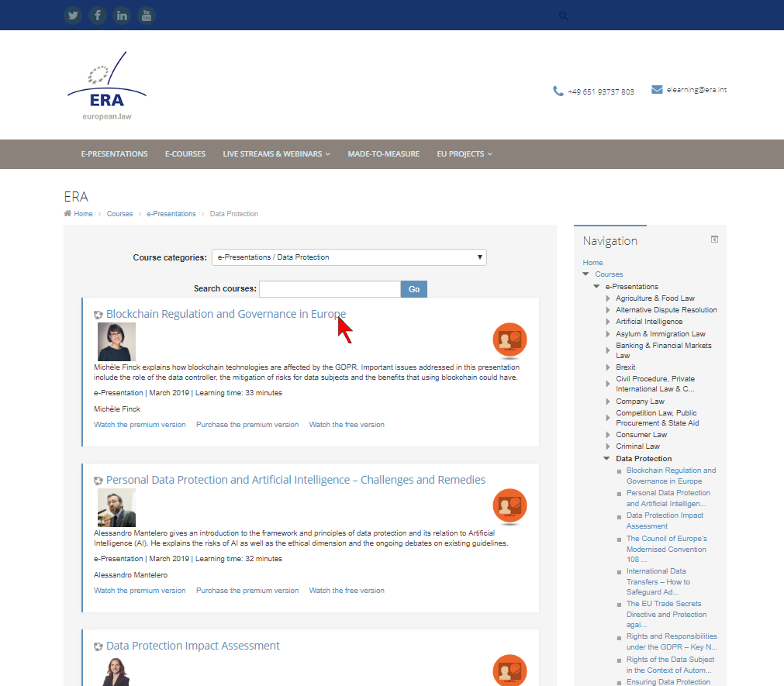784x686 pixels.
Task: Click the elearning@era.int email address
Action: pos(696,90)
